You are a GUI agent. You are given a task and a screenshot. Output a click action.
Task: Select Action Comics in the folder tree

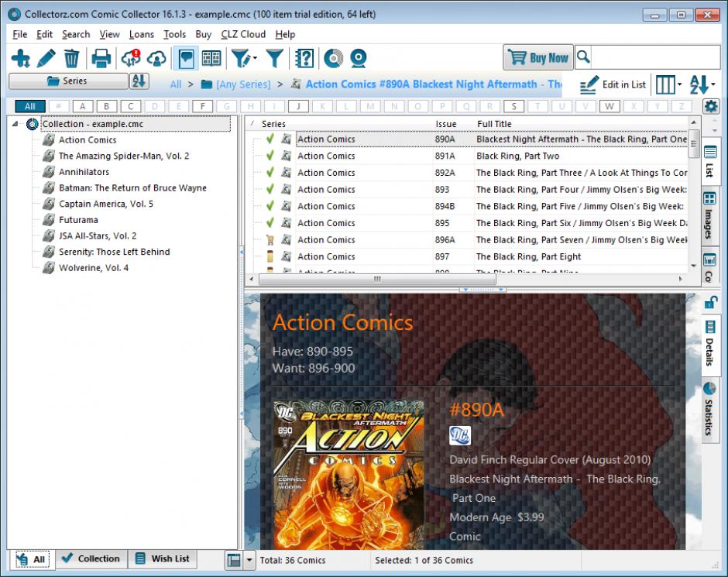coord(88,140)
